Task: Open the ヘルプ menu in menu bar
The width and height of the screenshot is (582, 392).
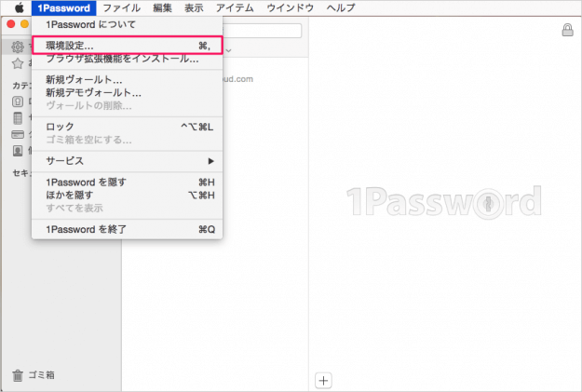Action: (340, 7)
